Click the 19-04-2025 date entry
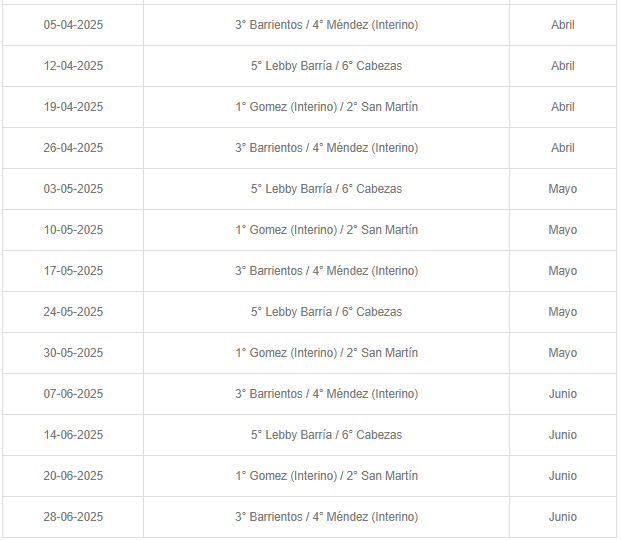 tap(73, 107)
